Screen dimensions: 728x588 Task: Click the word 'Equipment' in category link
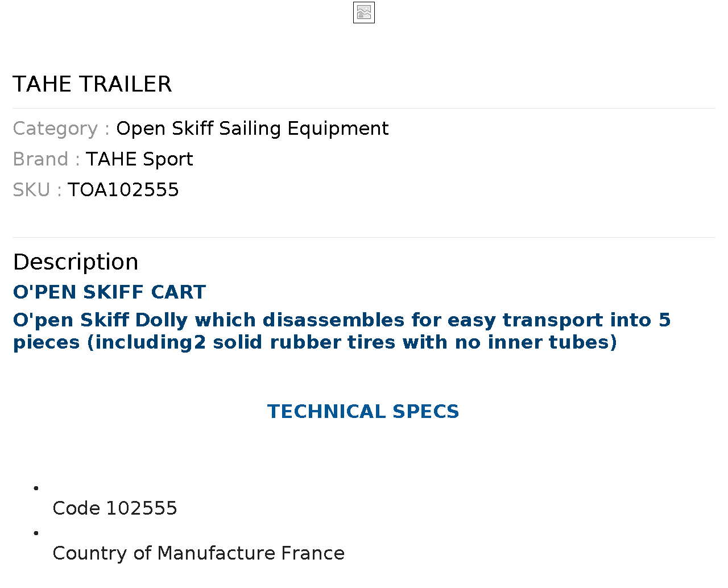(x=338, y=129)
